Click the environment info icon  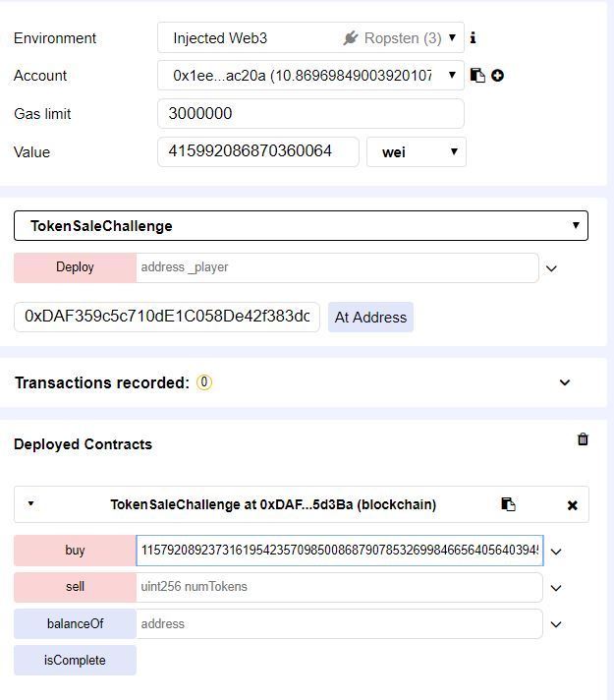pos(474,38)
